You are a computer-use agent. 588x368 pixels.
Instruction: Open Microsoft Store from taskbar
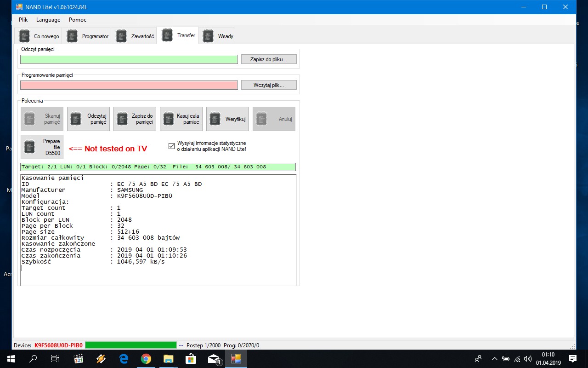tap(191, 359)
